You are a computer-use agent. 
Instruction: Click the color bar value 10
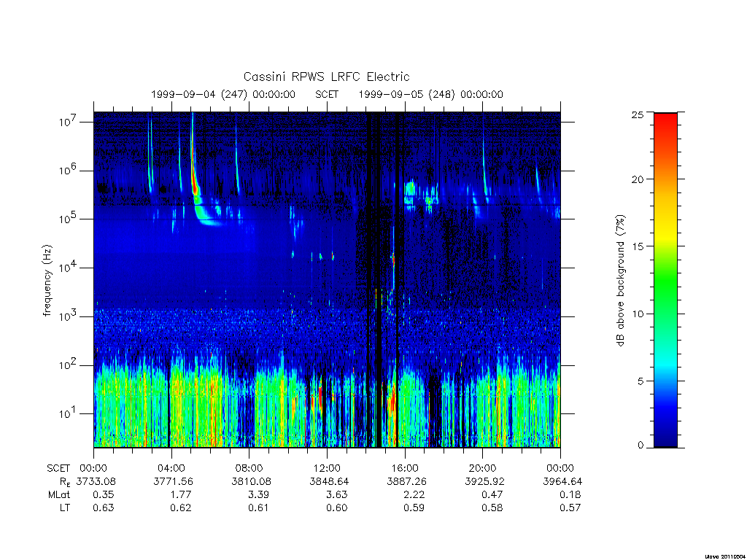(x=638, y=314)
